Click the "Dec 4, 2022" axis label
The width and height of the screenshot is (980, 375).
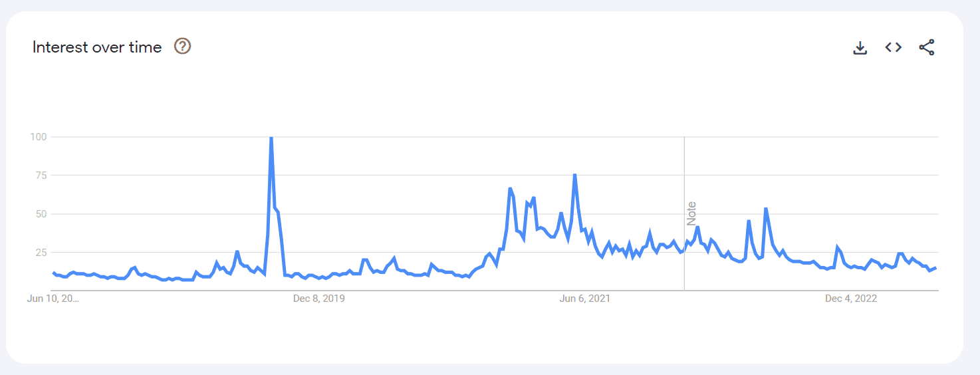point(851,299)
